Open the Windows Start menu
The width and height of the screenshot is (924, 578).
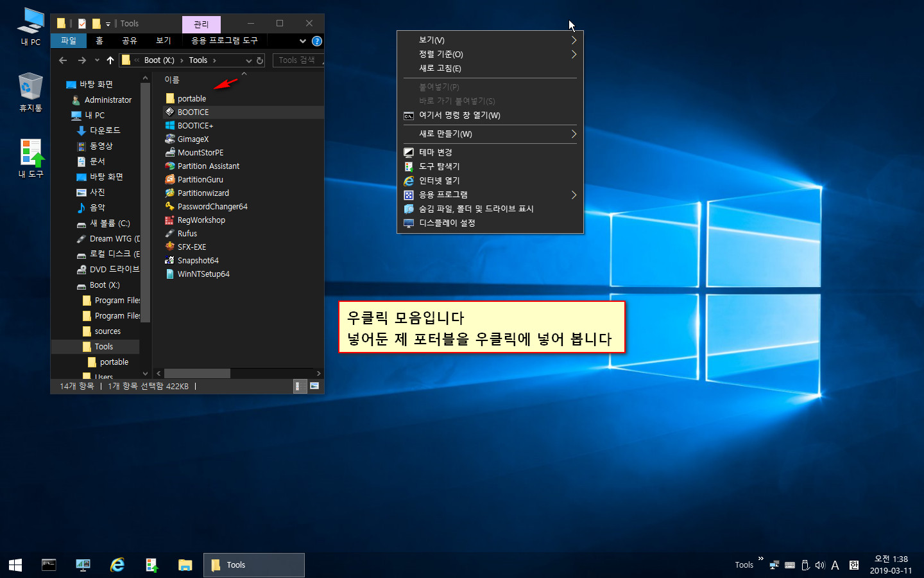(15, 565)
